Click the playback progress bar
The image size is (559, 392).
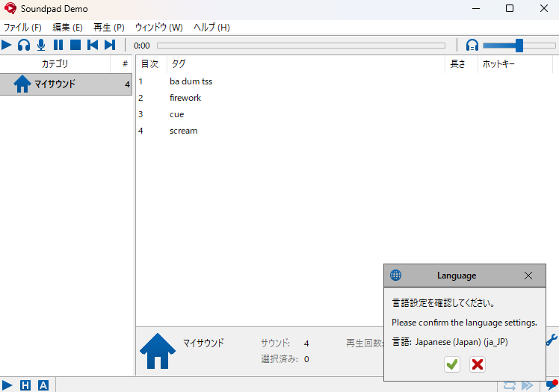coord(300,46)
